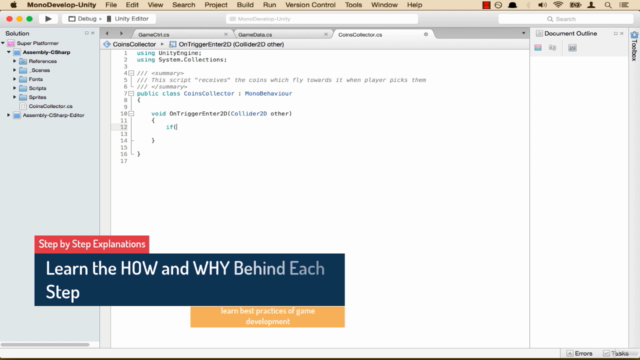Select the Scripts folder icon
Viewport: 640px width, 360px height.
(x=23, y=88)
